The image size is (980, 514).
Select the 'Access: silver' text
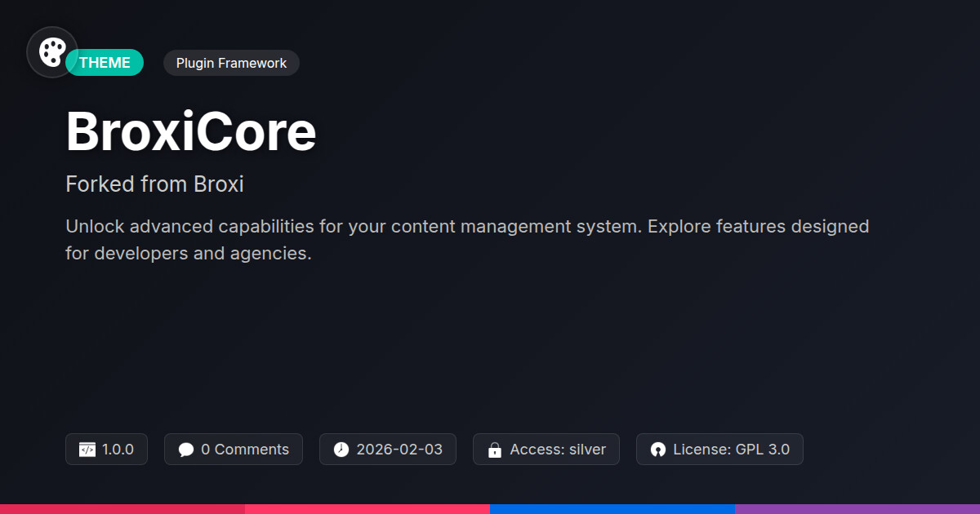(558, 450)
